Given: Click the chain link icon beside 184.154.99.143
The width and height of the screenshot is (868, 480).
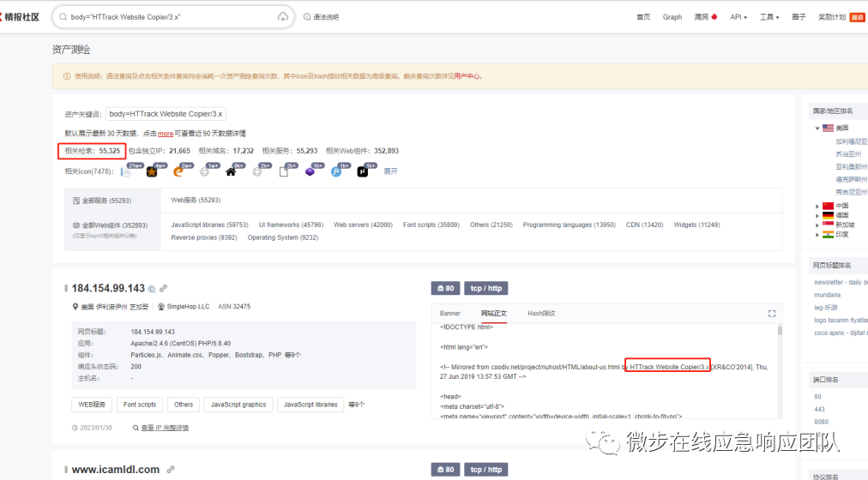Looking at the screenshot, I should pyautogui.click(x=163, y=288).
